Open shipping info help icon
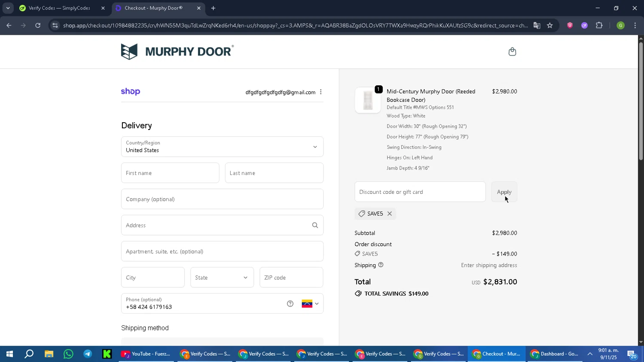 381,265
